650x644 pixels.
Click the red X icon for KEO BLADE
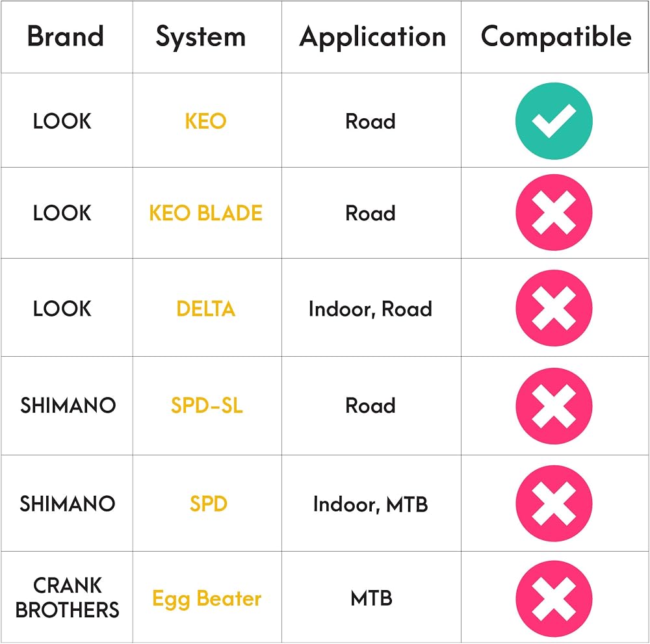pyautogui.click(x=554, y=213)
